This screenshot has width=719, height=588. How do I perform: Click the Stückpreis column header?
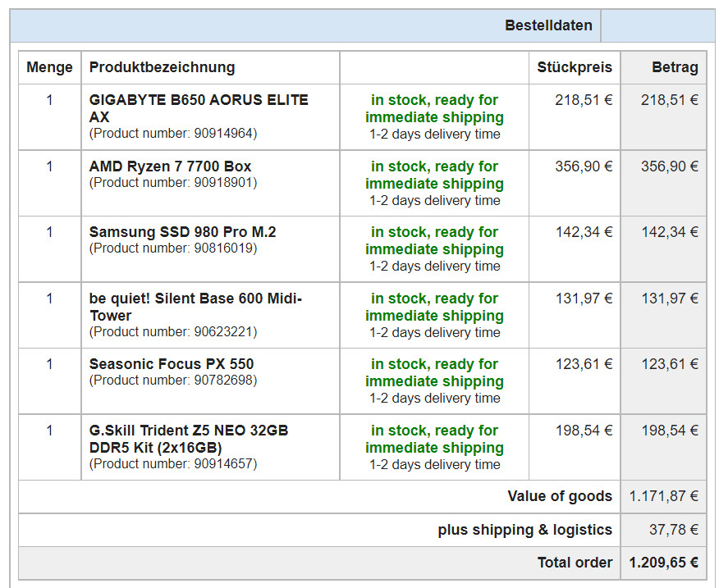[575, 67]
